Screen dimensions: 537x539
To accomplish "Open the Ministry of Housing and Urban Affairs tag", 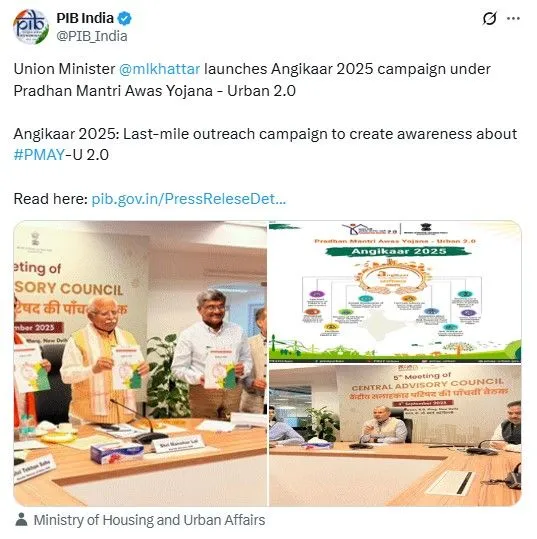I will pyautogui.click(x=149, y=520).
